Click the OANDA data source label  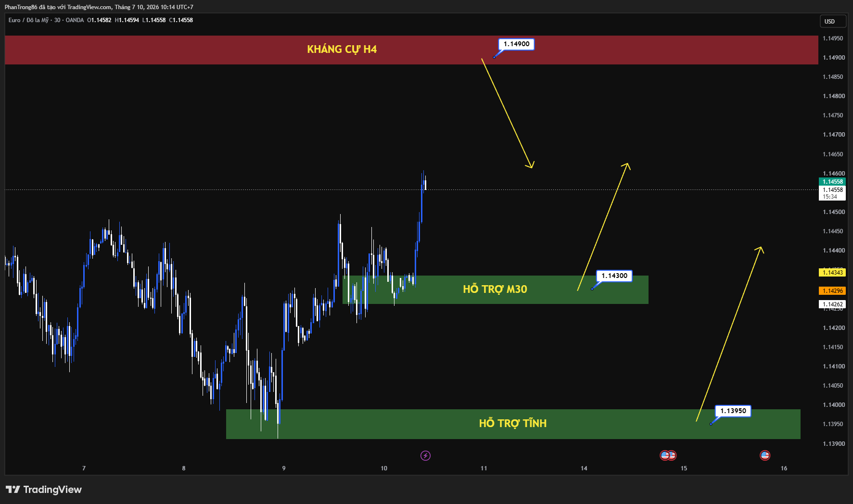point(75,20)
